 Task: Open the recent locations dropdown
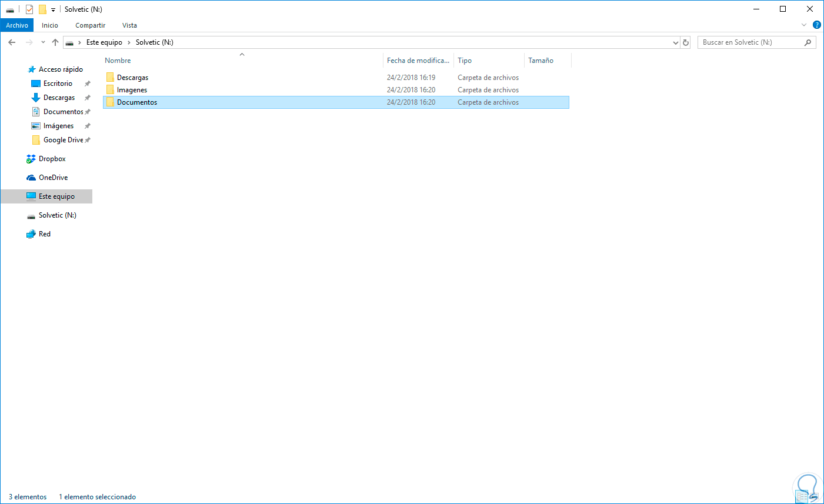[x=43, y=42]
